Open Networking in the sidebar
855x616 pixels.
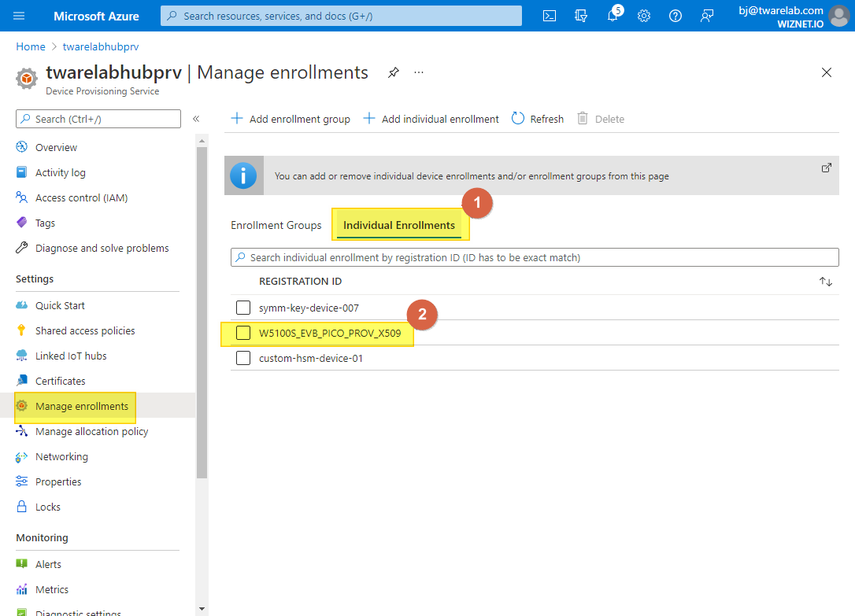[x=61, y=456]
